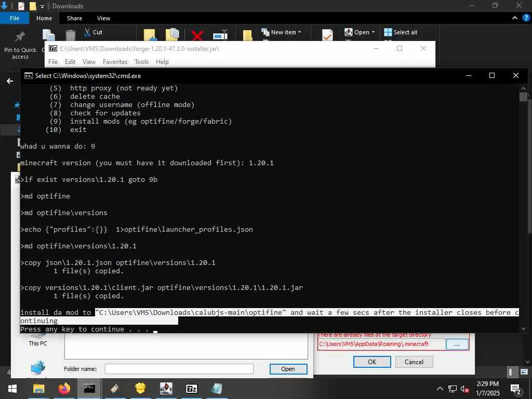This screenshot has height=399, width=532.
Task: Click the Open button in folder dialog
Action: 288,369
